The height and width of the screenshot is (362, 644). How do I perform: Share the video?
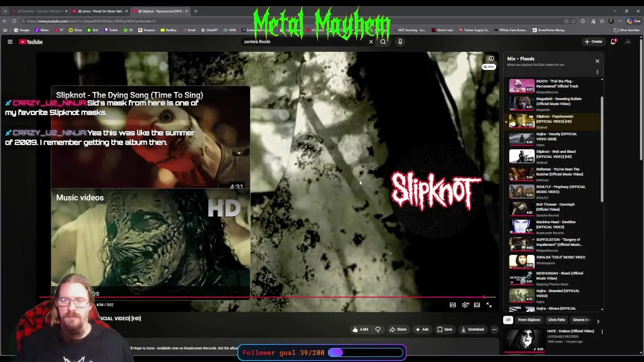pyautogui.click(x=398, y=329)
